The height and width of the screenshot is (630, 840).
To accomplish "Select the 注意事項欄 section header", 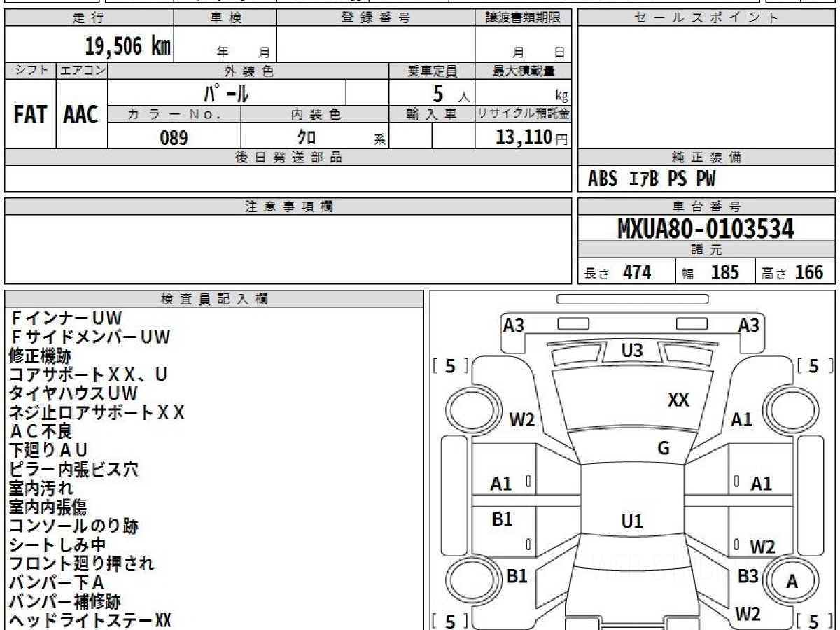I will 288,206.
